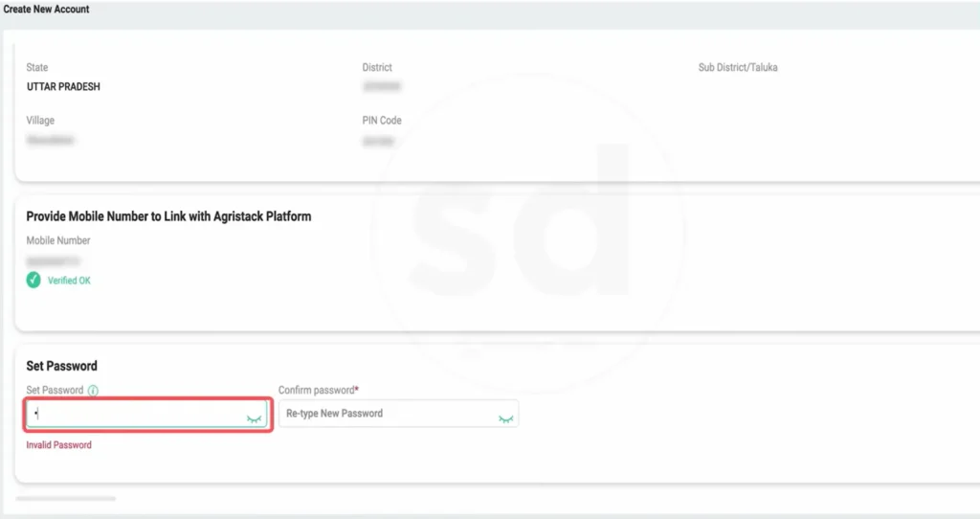The width and height of the screenshot is (980, 519).
Task: Click the green Verified OK checkmark icon
Action: click(x=33, y=281)
